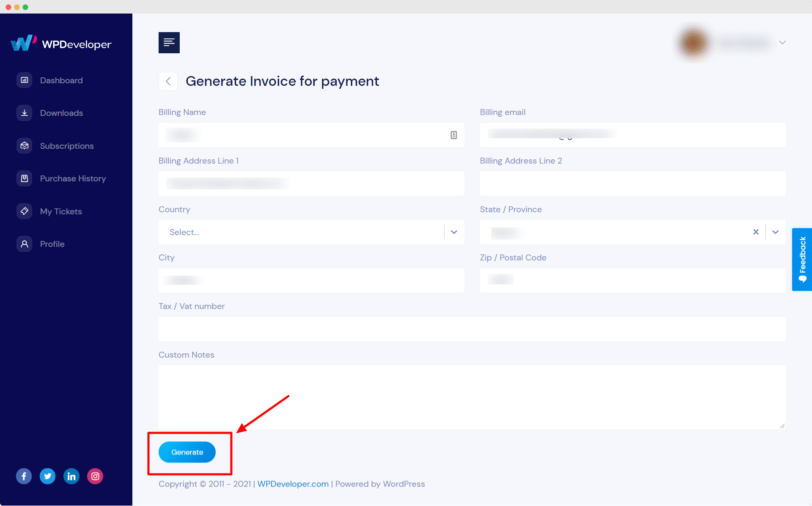Clear the State/Province field
812x506 pixels.
pyautogui.click(x=756, y=232)
